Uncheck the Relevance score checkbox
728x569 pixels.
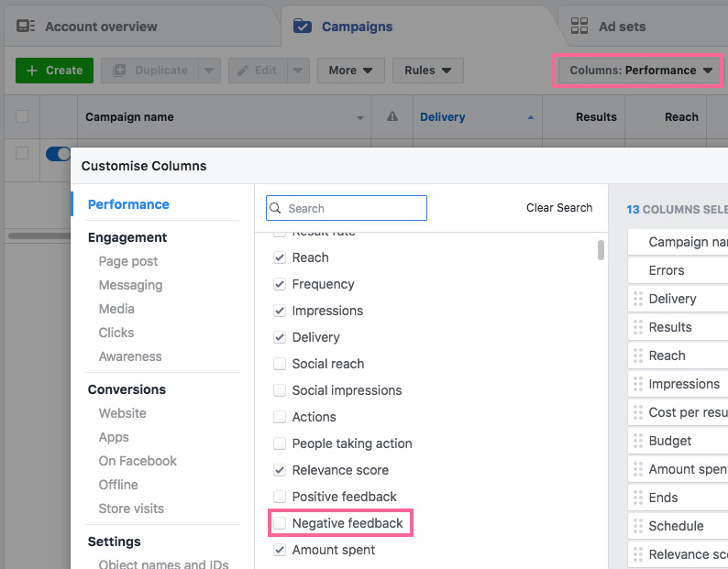click(280, 470)
